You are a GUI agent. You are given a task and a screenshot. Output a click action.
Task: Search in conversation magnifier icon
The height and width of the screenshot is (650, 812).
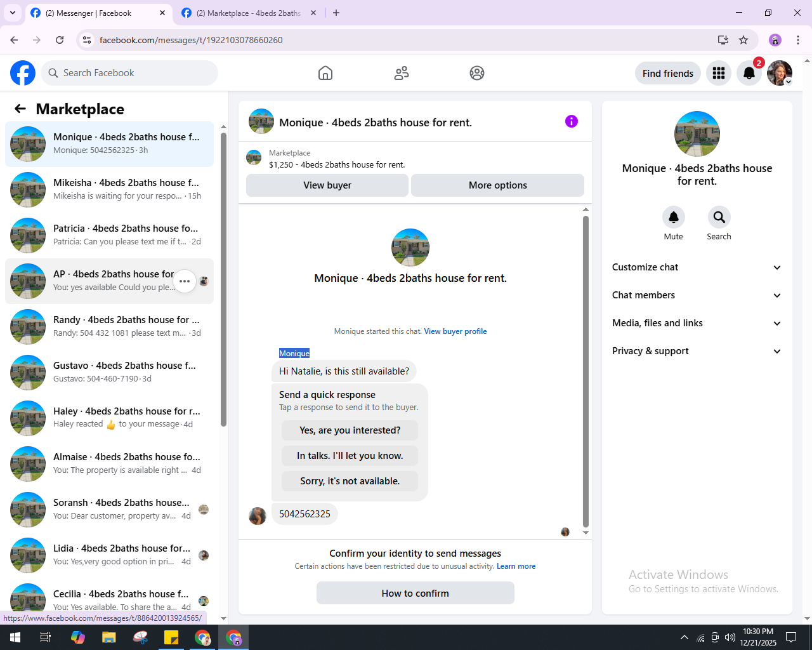pos(719,217)
